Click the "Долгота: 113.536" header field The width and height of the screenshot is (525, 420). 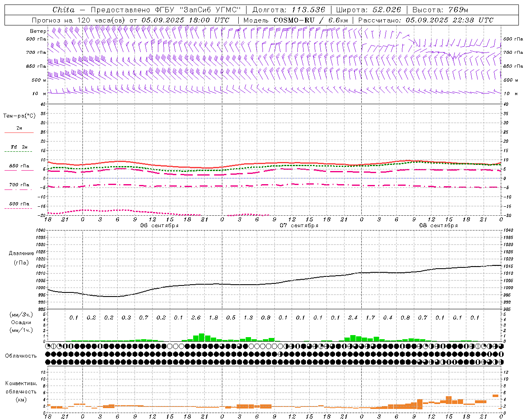pyautogui.click(x=289, y=10)
